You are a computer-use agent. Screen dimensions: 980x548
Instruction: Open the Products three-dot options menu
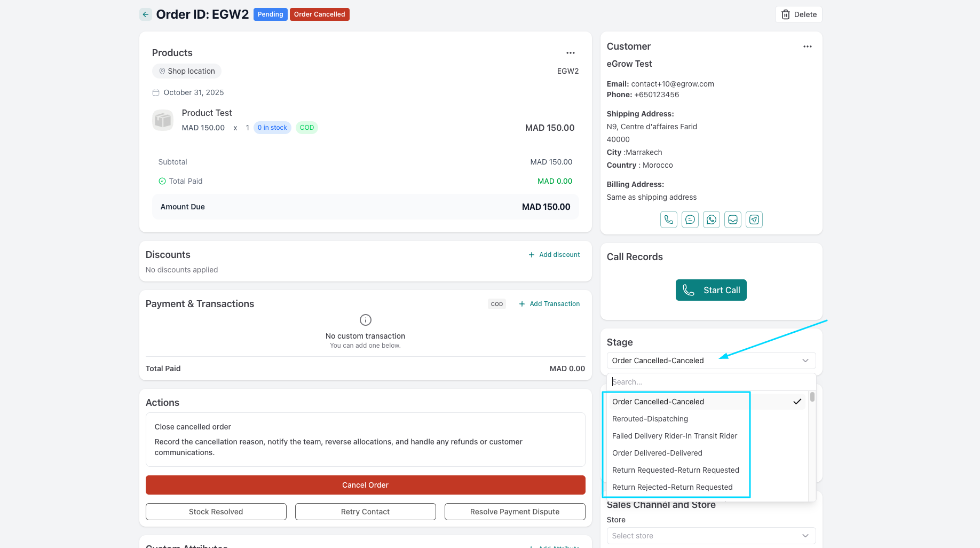coord(571,53)
